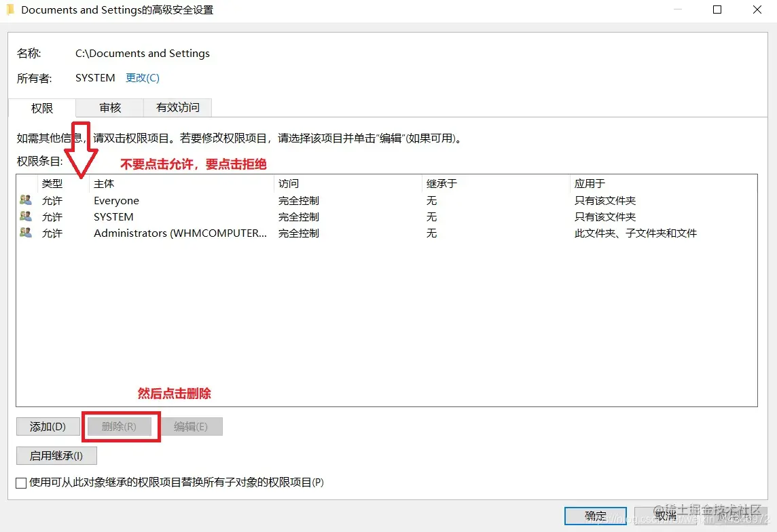This screenshot has height=532, width=777.
Task: Click 完全控制 in the Administrators row
Action: [x=298, y=233]
